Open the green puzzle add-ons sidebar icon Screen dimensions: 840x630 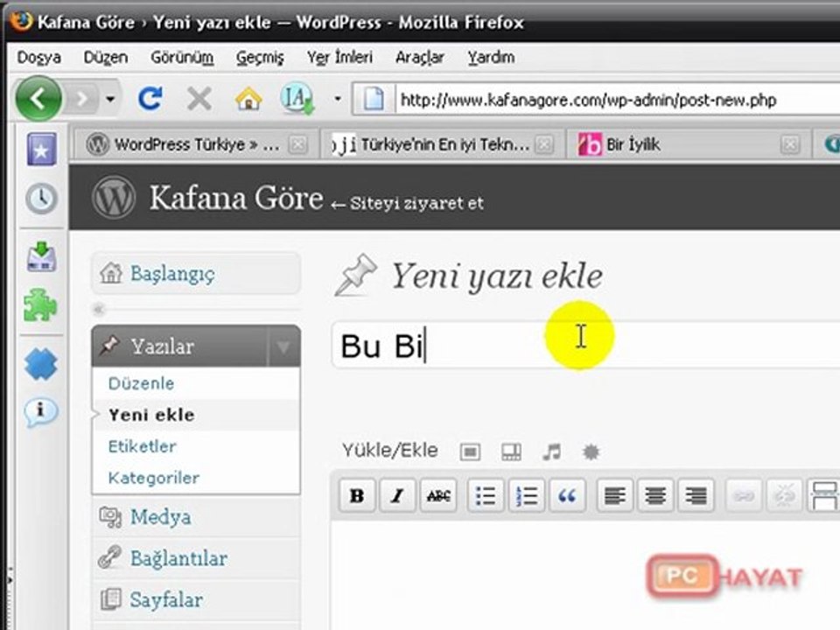coord(41,304)
